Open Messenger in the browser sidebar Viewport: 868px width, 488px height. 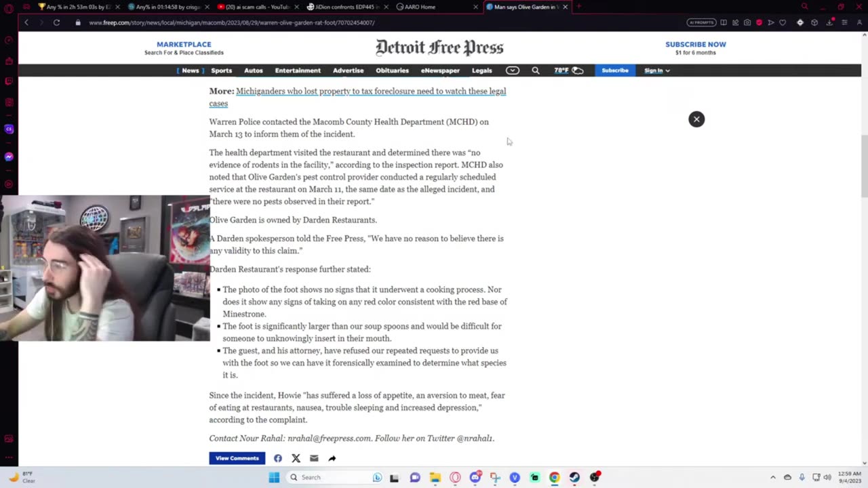click(9, 157)
